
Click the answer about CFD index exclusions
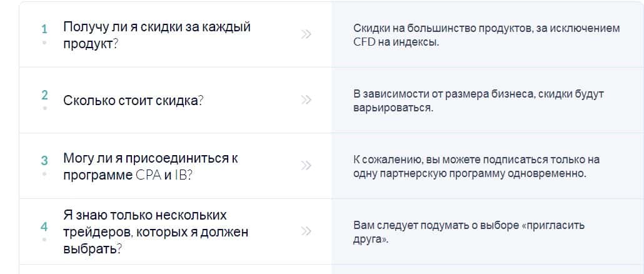486,35
